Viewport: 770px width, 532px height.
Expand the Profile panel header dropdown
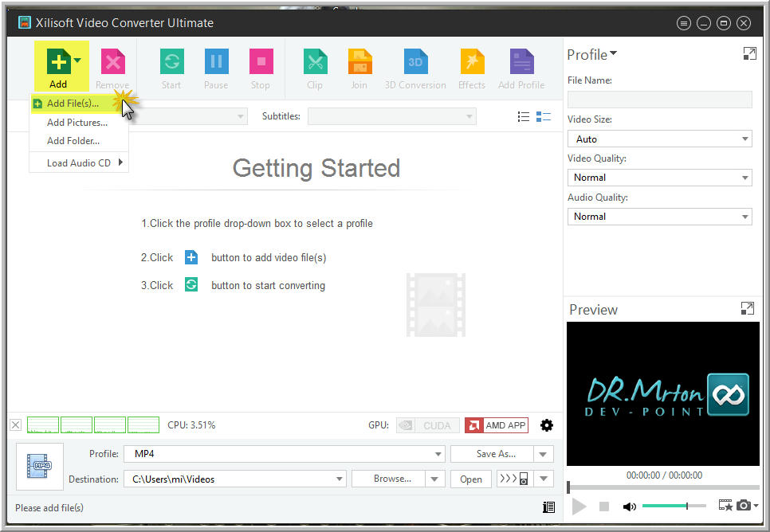[613, 53]
